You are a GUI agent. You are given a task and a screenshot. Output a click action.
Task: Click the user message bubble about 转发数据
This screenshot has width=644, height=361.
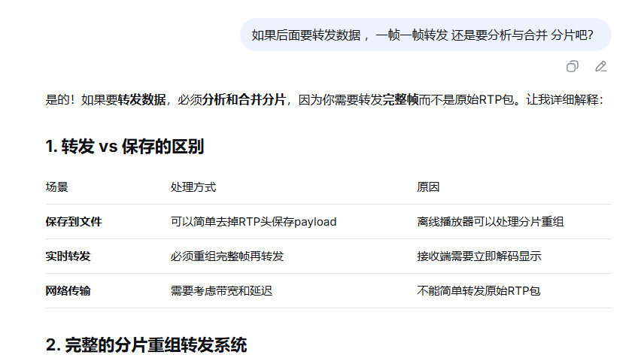point(425,35)
